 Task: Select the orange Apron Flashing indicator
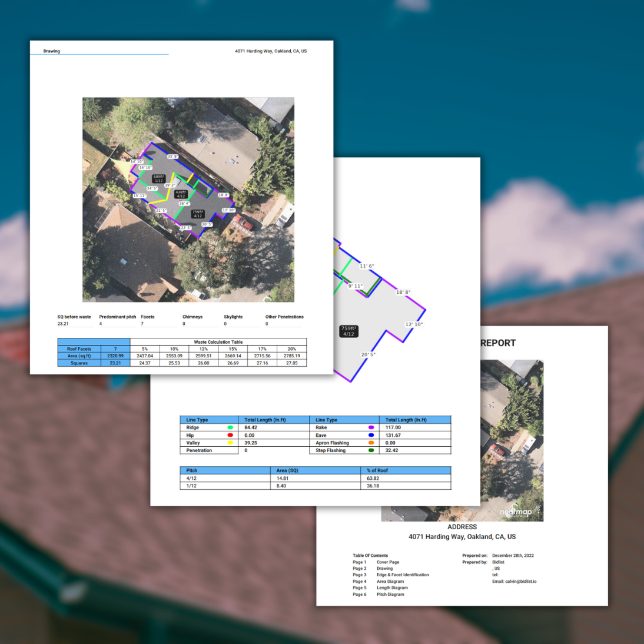pyautogui.click(x=371, y=442)
